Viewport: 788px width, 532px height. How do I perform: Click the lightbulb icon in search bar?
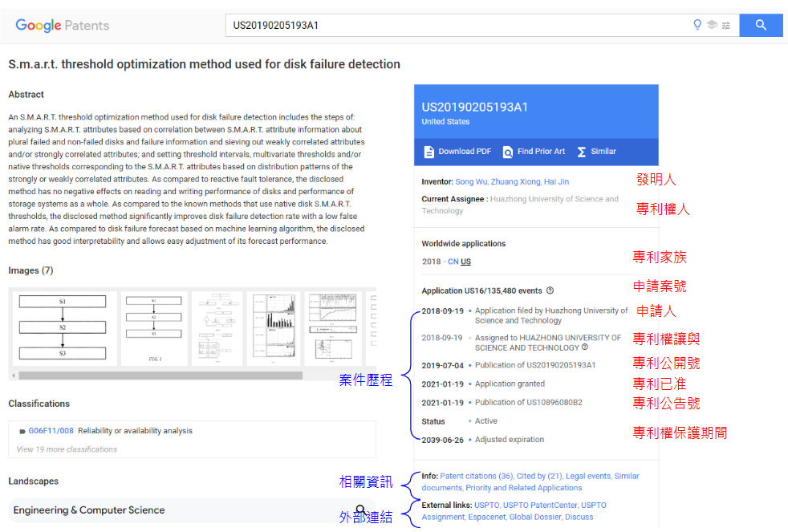697,25
